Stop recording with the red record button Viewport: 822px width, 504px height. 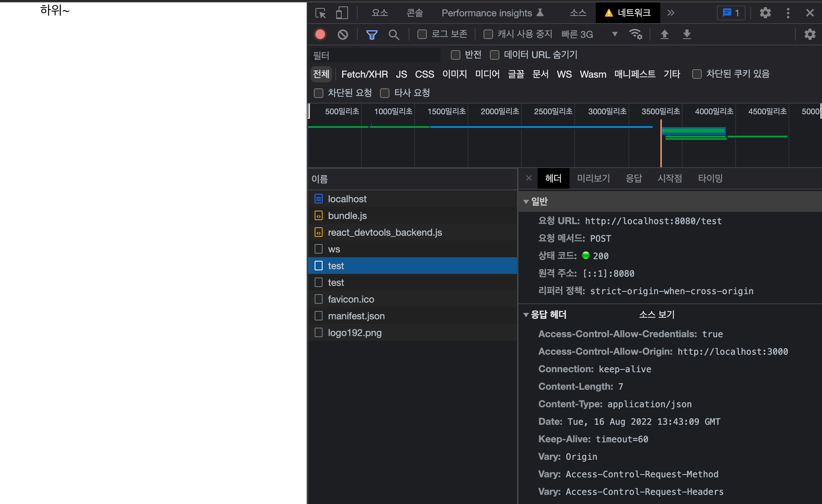tap(320, 35)
